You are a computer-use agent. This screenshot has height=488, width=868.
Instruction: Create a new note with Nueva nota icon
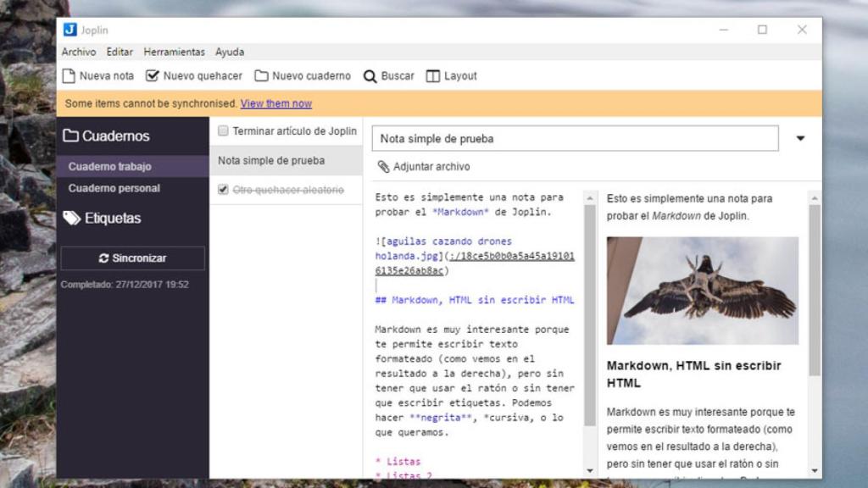click(x=68, y=75)
